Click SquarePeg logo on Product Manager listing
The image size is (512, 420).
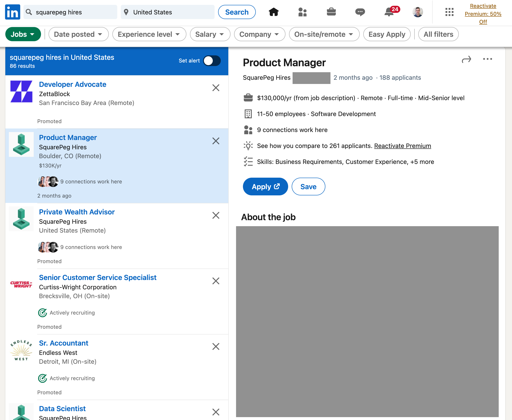click(21, 144)
